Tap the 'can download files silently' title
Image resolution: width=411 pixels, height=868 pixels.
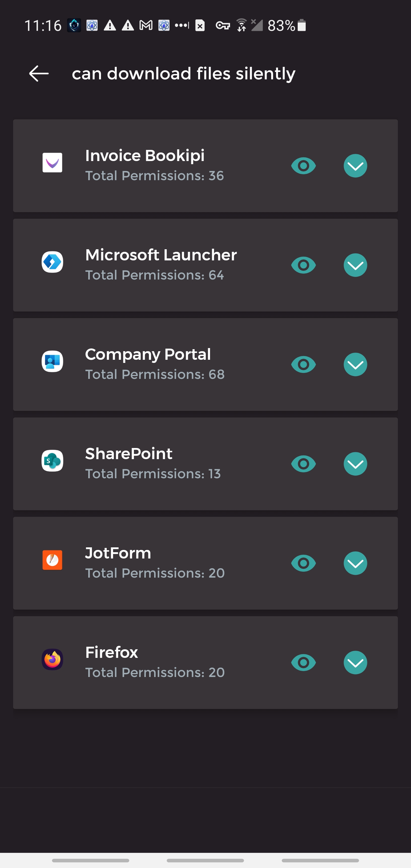[x=183, y=73]
